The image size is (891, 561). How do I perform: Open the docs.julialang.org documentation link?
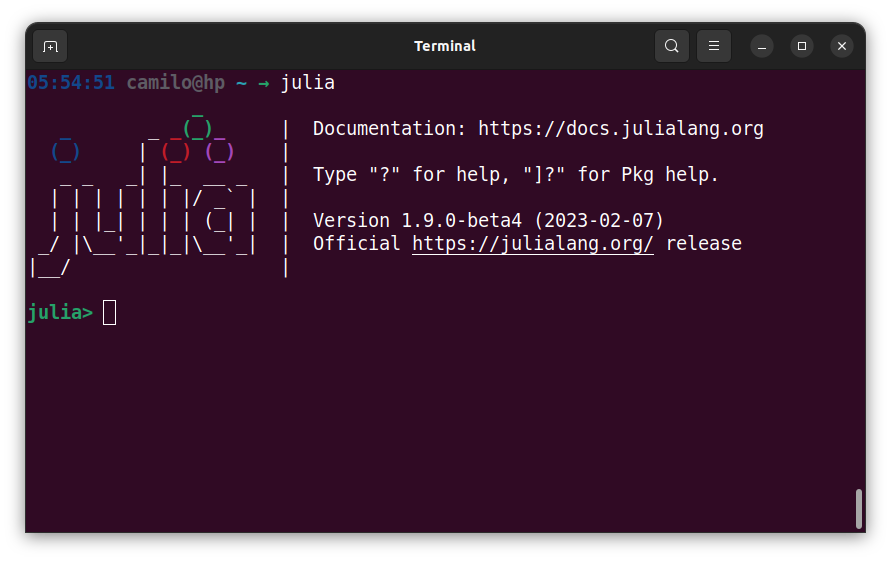pos(620,129)
